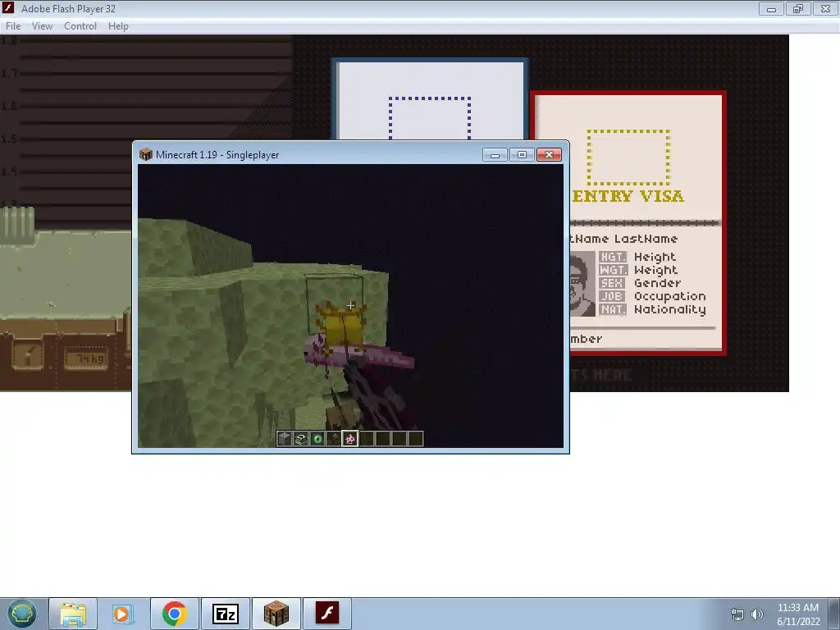Click the LastName text on the visa

[646, 239]
